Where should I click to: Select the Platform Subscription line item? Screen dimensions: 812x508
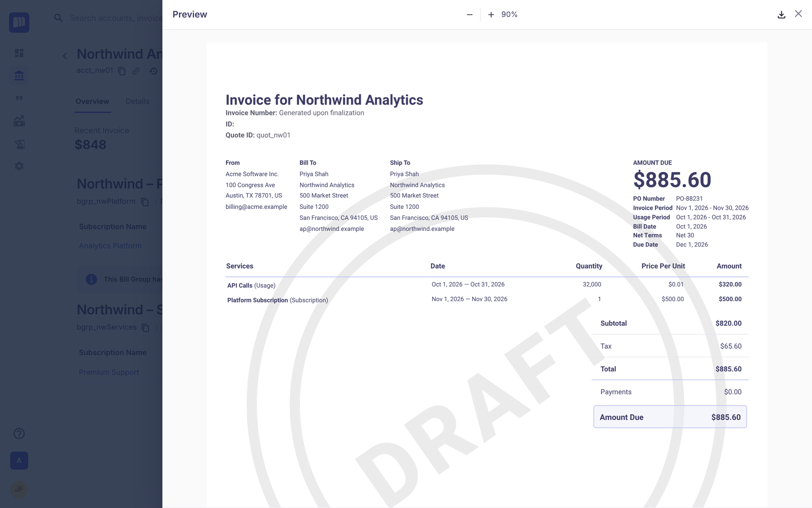click(487, 300)
